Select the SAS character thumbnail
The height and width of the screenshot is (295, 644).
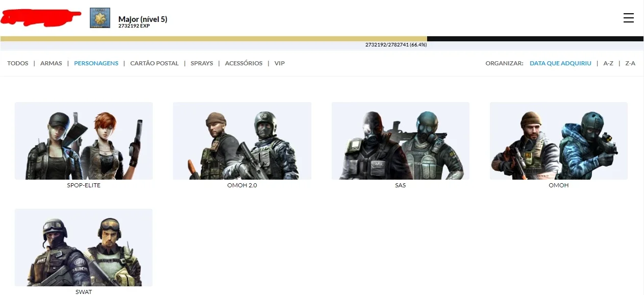point(401,141)
